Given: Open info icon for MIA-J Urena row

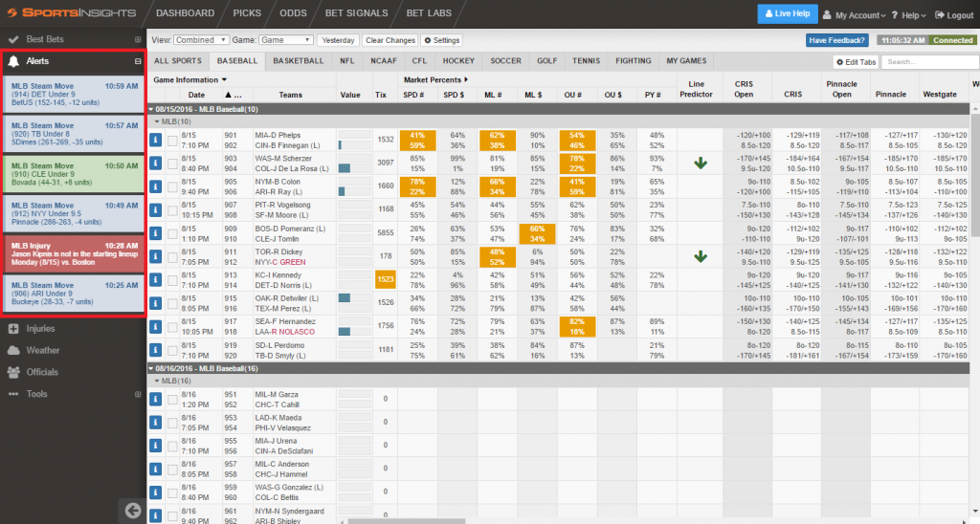Looking at the screenshot, I should pos(156,446).
